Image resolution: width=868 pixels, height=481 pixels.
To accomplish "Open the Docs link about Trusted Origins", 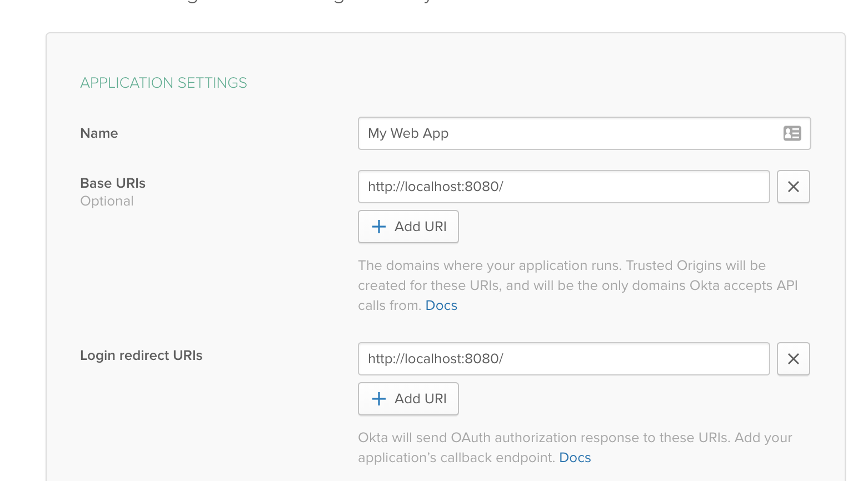I will pyautogui.click(x=441, y=305).
